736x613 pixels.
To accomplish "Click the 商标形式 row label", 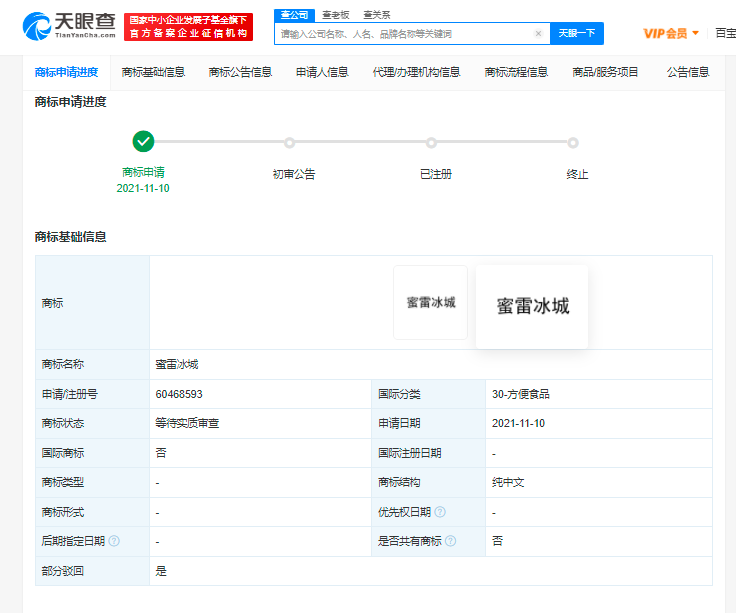I will coord(62,512).
